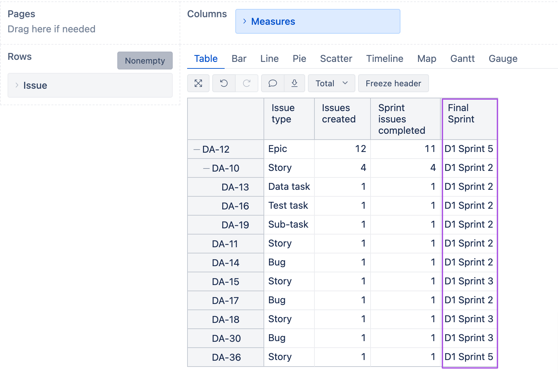Switch to the Gauge tab
Image resolution: width=558 pixels, height=392 pixels.
click(x=503, y=58)
